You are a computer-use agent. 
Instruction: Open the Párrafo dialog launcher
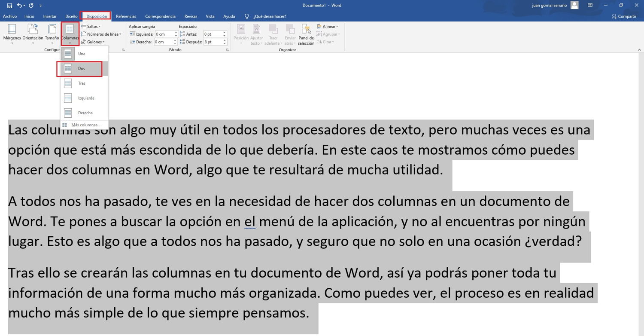[x=227, y=50]
